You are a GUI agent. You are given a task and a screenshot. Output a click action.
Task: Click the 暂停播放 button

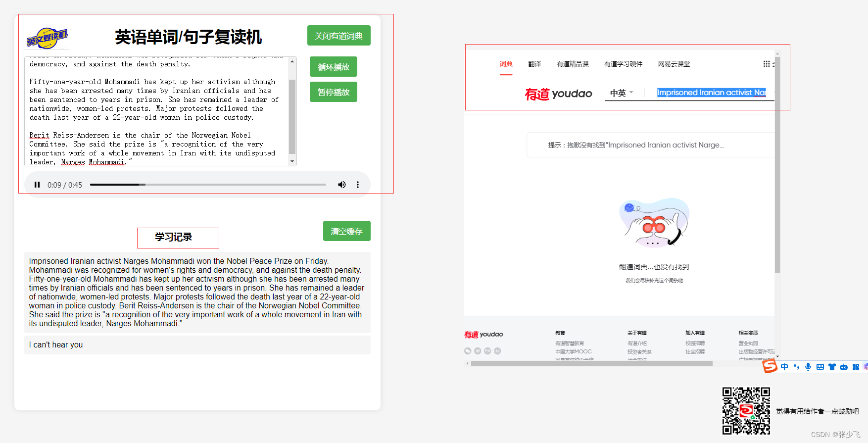click(x=334, y=92)
